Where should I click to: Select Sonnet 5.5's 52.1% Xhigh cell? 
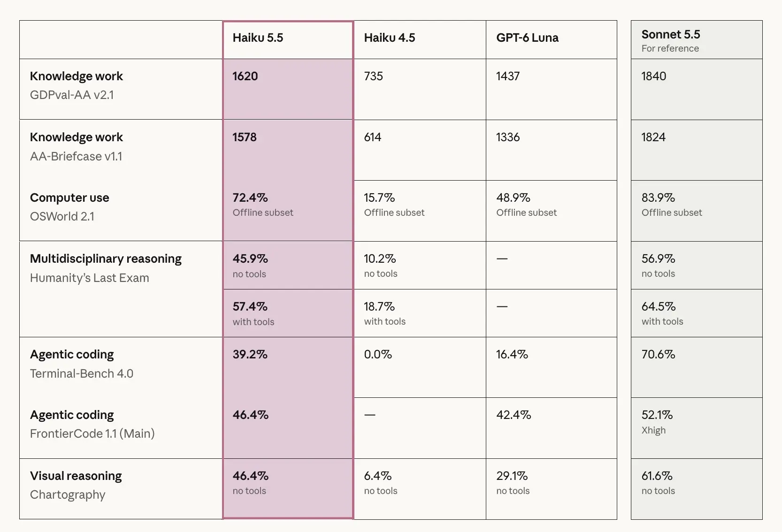click(x=697, y=428)
